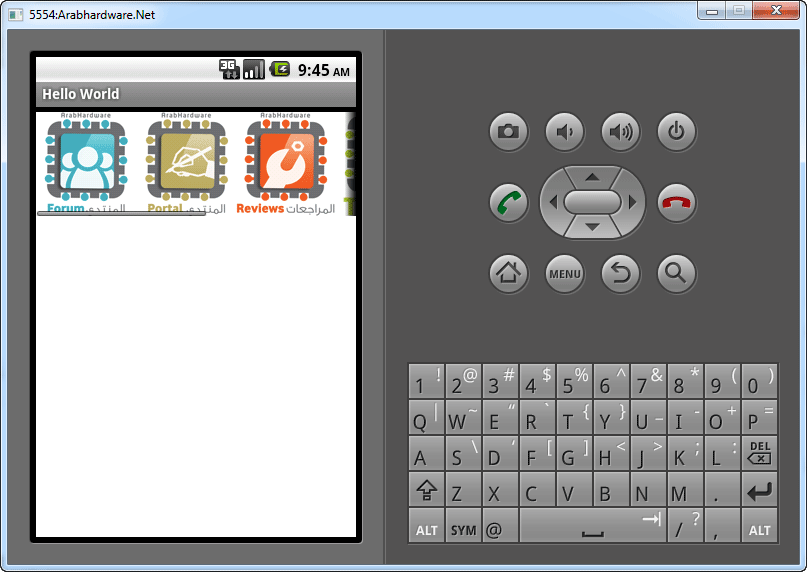Click the D-pad right arrow
Viewport: 807px width, 572px height.
click(x=633, y=202)
